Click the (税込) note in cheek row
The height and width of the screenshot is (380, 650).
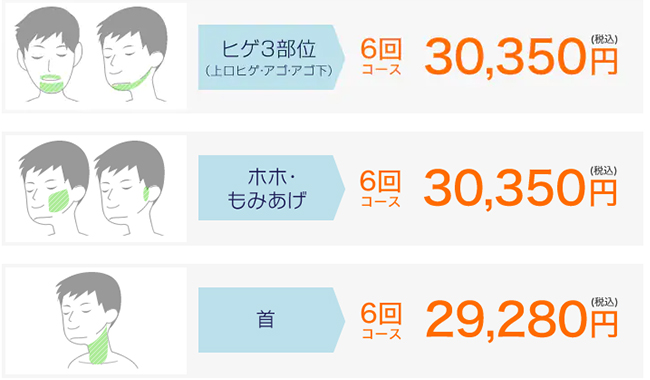tap(603, 170)
